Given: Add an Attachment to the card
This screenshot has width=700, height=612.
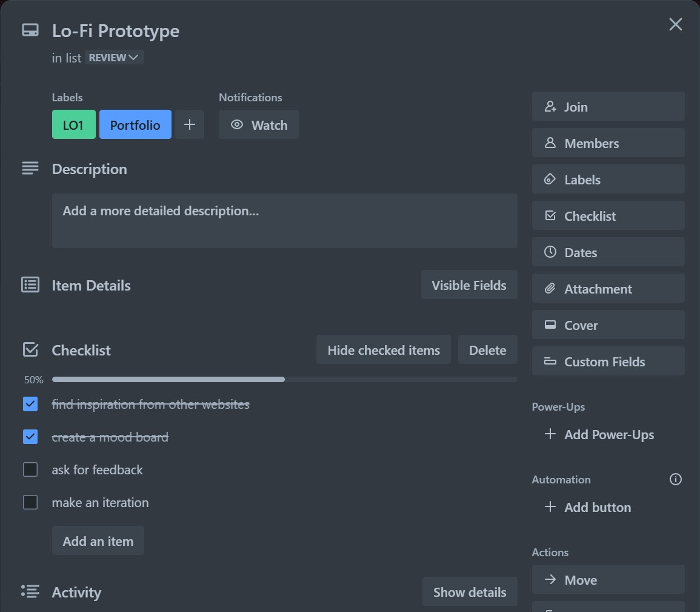Looking at the screenshot, I should pyautogui.click(x=608, y=289).
